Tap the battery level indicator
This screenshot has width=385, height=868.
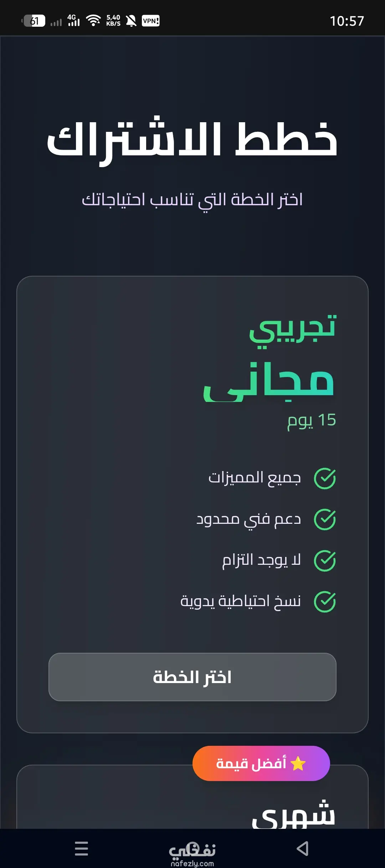pyautogui.click(x=34, y=21)
